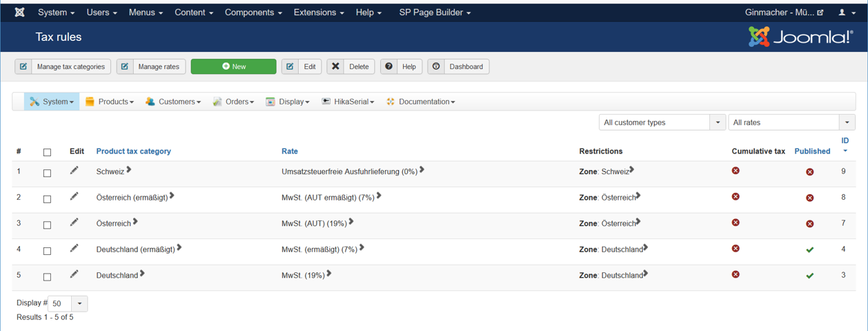Click the Joomla logo icon in top-left
This screenshot has height=331, width=868.
coord(20,12)
